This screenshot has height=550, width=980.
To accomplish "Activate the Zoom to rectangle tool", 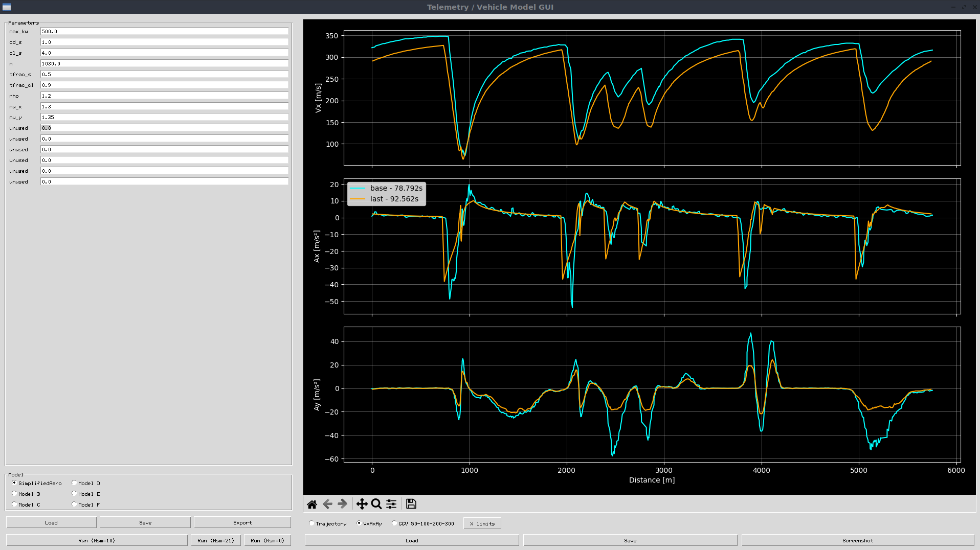I will (376, 504).
